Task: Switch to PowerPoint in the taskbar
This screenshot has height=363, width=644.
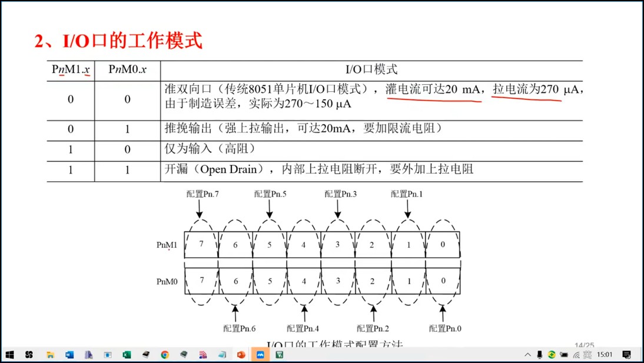Action: pos(241,355)
